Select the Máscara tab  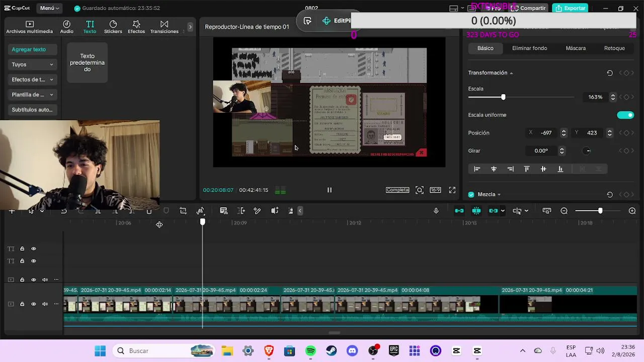(576, 48)
